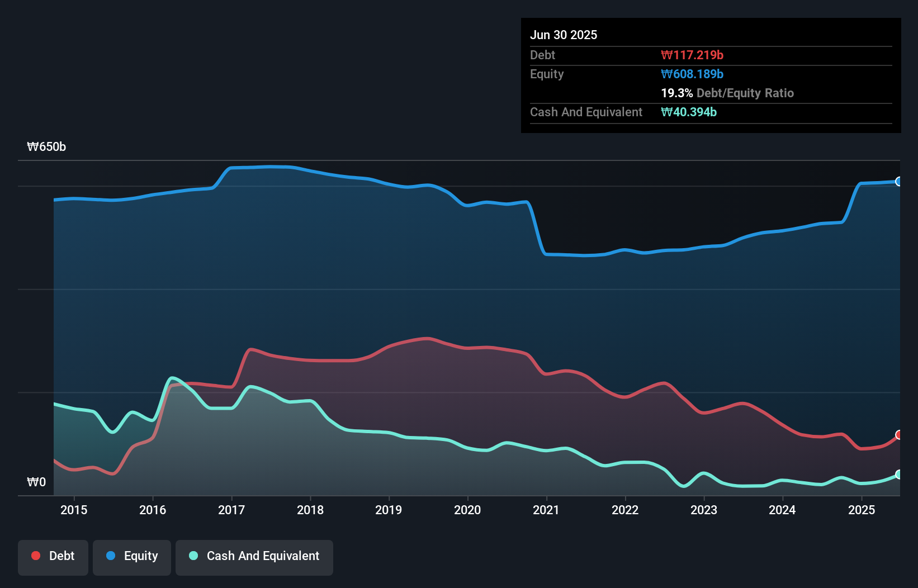Select the Cash line end-point marker
This screenshot has width=918, height=588.
(x=899, y=475)
